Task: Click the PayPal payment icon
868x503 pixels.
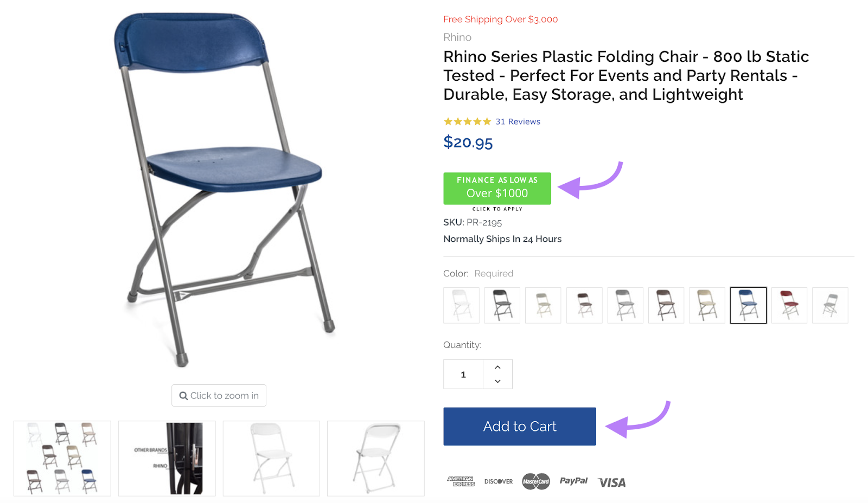Action: pyautogui.click(x=573, y=481)
